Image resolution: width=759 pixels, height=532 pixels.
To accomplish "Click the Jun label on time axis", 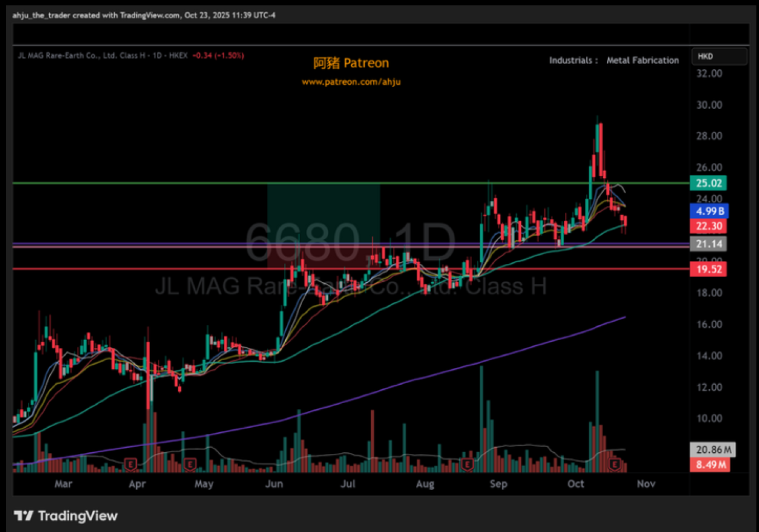I will (274, 484).
